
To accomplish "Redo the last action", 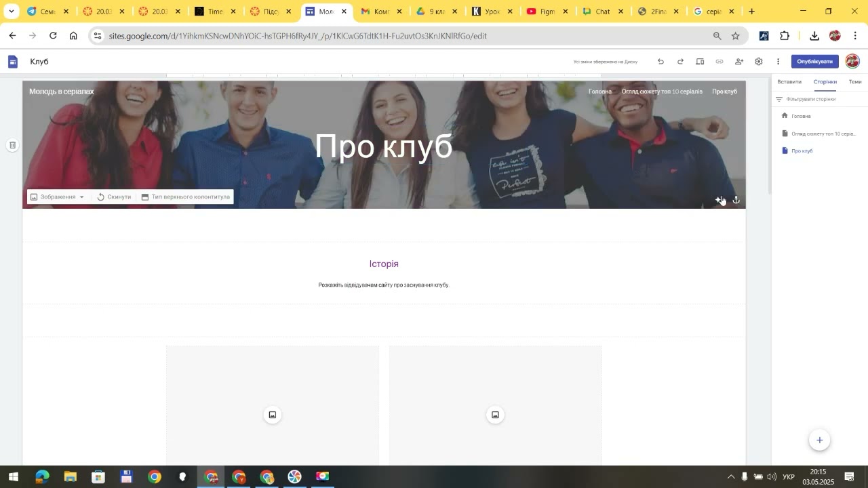I will (x=680, y=62).
